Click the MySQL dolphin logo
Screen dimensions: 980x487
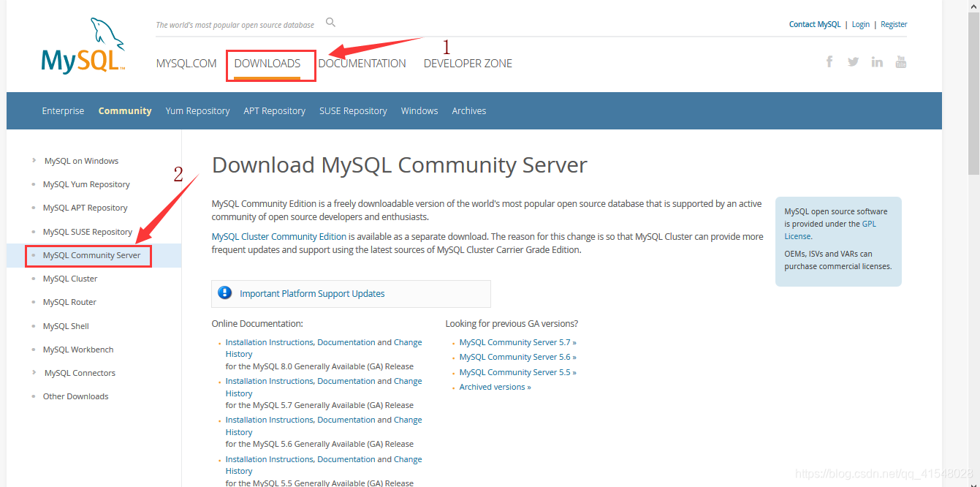point(83,45)
